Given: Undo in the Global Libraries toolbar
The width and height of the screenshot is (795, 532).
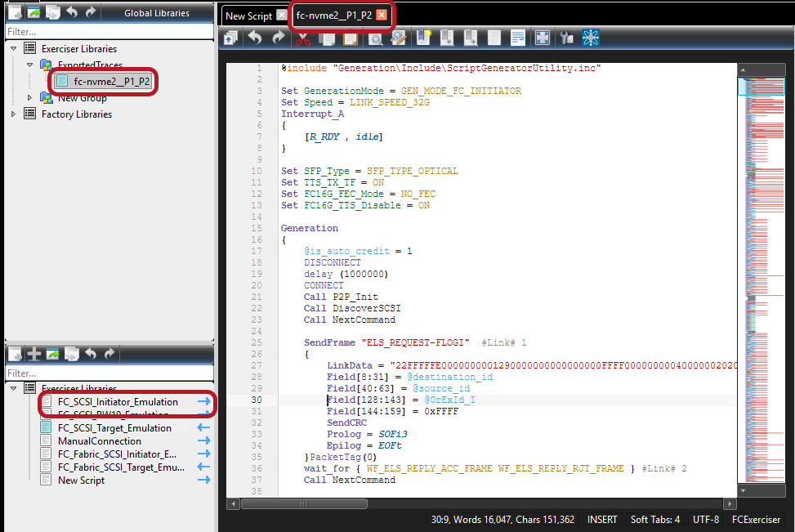Looking at the screenshot, I should pyautogui.click(x=71, y=12).
